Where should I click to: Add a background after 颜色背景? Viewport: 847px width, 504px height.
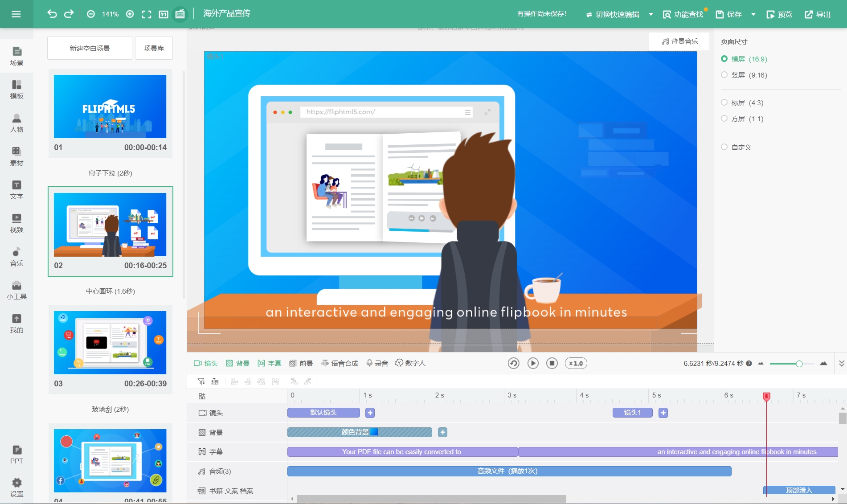442,432
